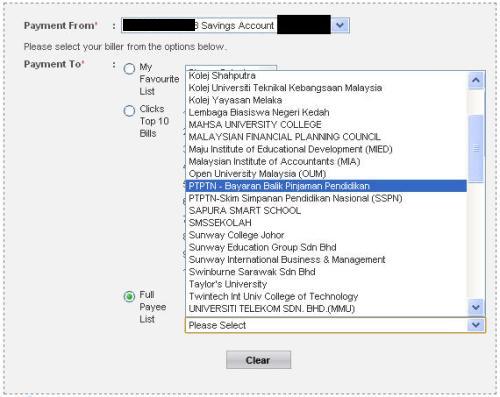This screenshot has height=397, width=500.
Task: Choose MAHSA UNIVERSITY COLLEGE option
Action: click(x=326, y=125)
